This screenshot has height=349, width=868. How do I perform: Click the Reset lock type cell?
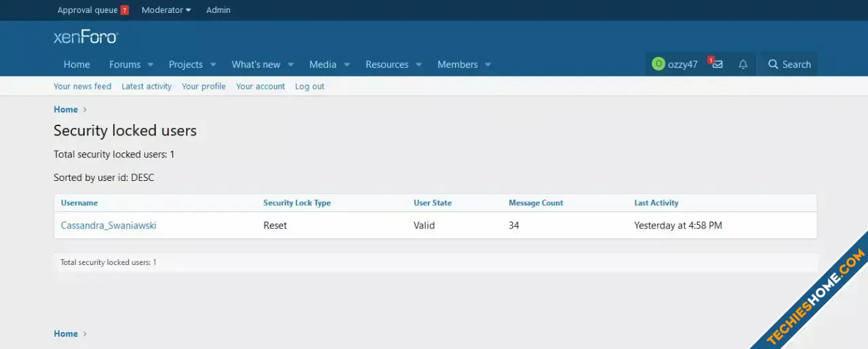coord(275,225)
